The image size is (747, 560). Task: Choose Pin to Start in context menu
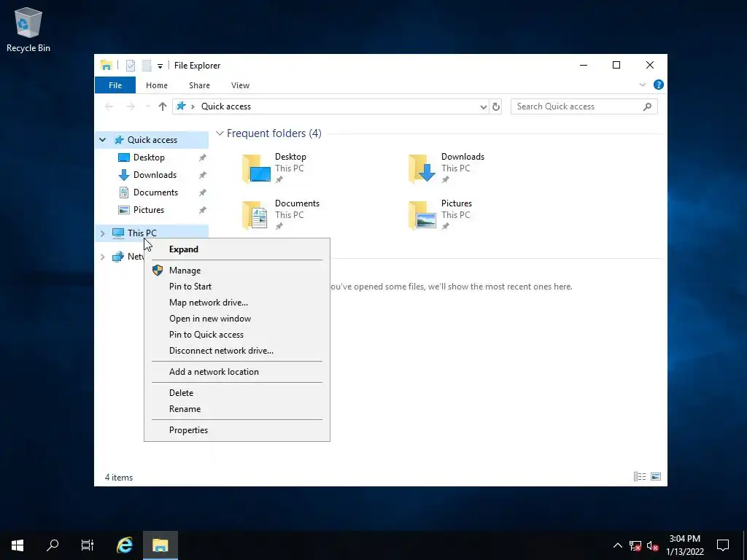coord(237,286)
